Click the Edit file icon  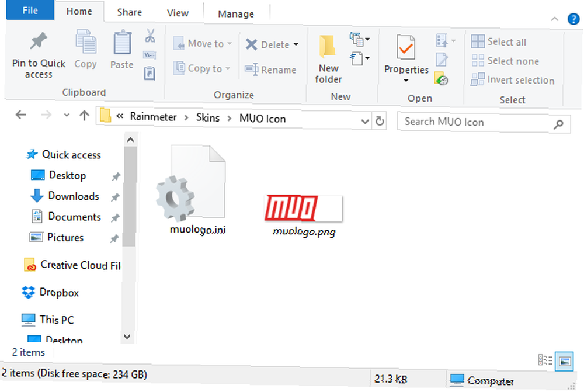tap(442, 59)
